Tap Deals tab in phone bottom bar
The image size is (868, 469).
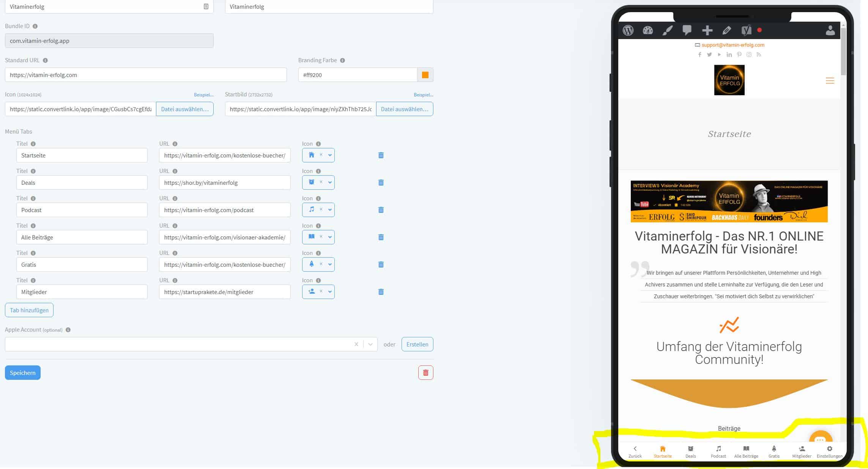[690, 452]
